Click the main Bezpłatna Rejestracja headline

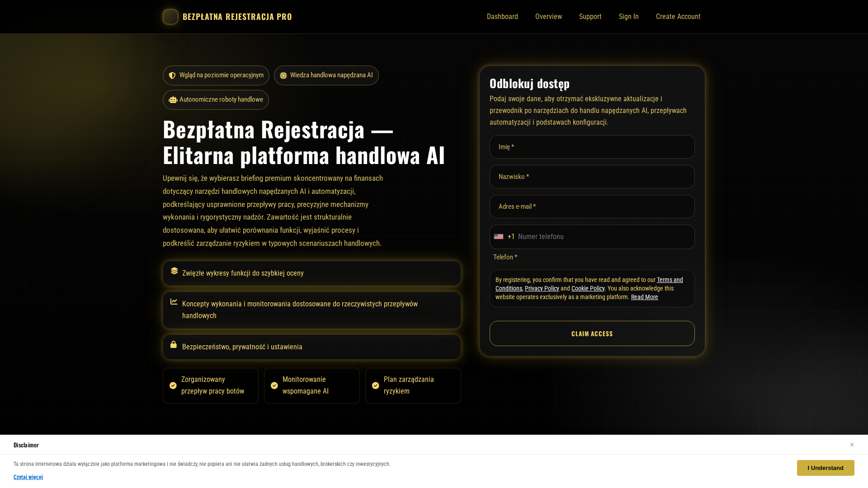click(x=304, y=142)
